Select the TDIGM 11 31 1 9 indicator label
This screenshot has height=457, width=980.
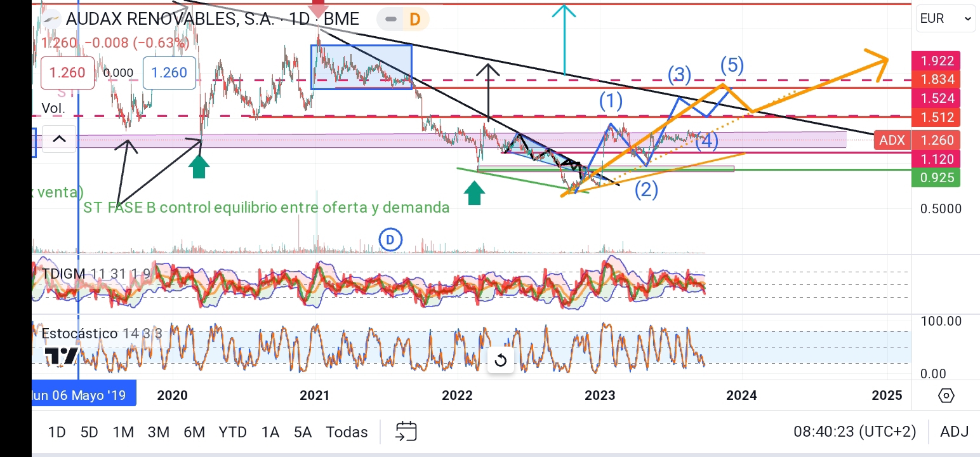click(96, 274)
